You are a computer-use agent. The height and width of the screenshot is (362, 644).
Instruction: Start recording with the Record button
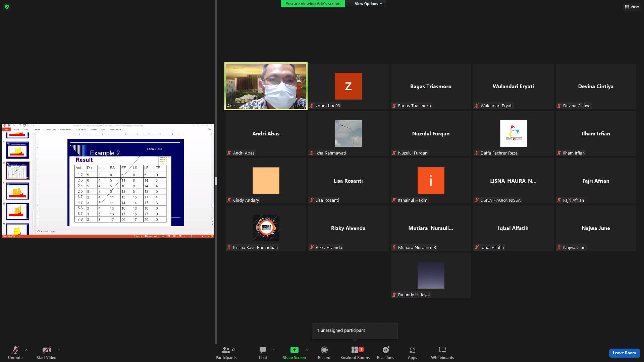click(324, 353)
